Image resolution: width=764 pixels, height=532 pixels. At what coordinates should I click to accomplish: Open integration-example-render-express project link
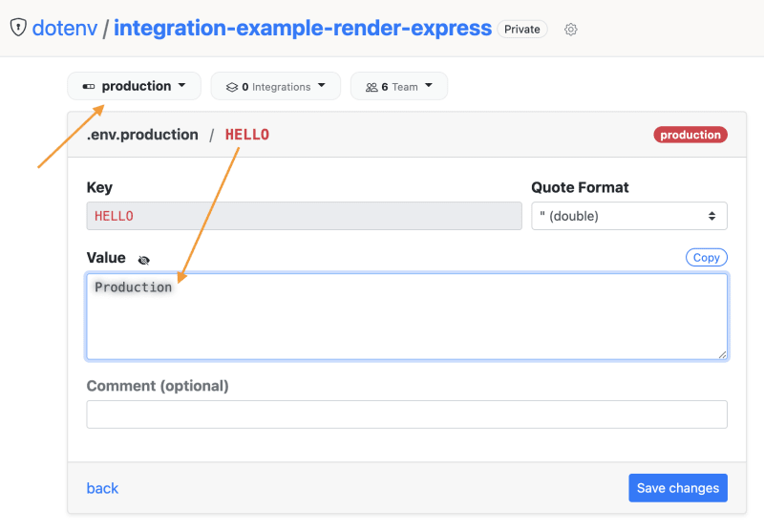pyautogui.click(x=303, y=29)
